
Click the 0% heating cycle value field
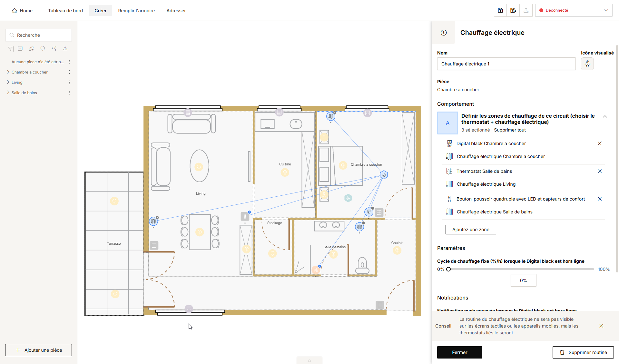524,280
